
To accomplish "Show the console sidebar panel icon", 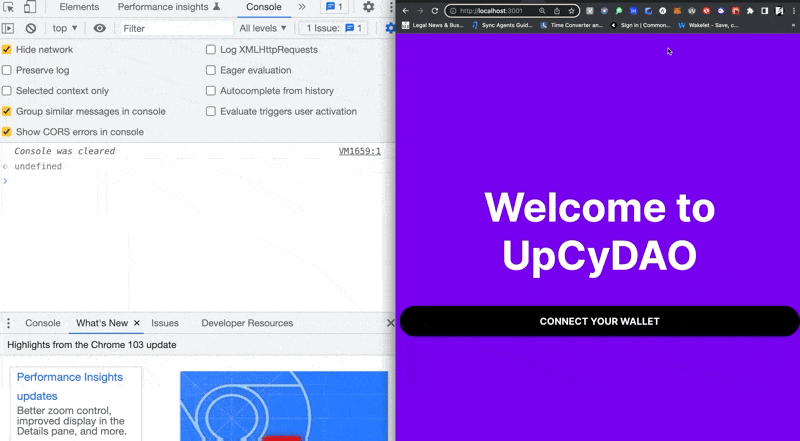I will (x=8, y=28).
